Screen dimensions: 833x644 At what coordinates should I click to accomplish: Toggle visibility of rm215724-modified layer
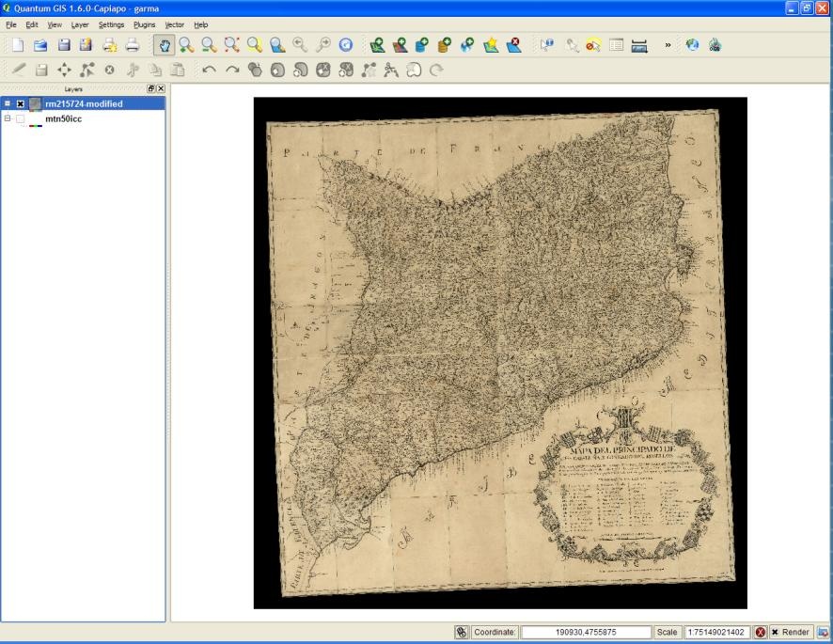click(x=20, y=103)
